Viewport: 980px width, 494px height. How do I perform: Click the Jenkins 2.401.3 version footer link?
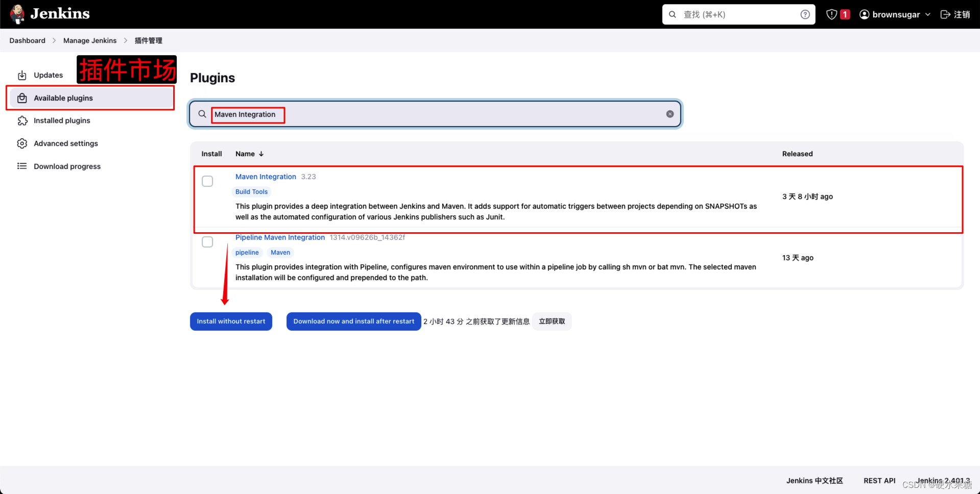(x=943, y=481)
